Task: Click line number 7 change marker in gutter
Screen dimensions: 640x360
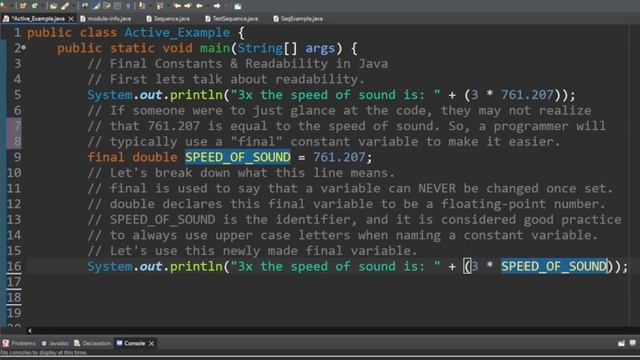Action: pos(14,126)
